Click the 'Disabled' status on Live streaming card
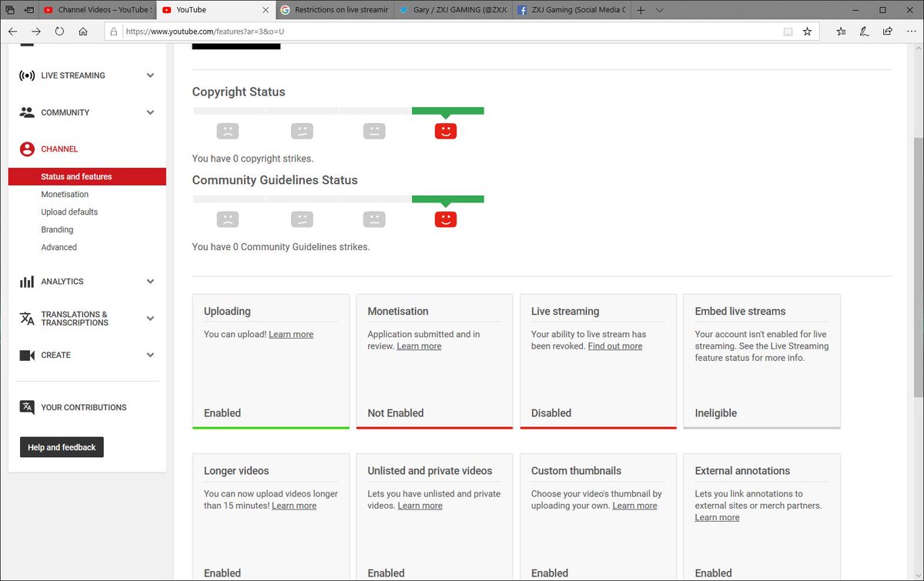This screenshot has height=581, width=924. (x=551, y=413)
